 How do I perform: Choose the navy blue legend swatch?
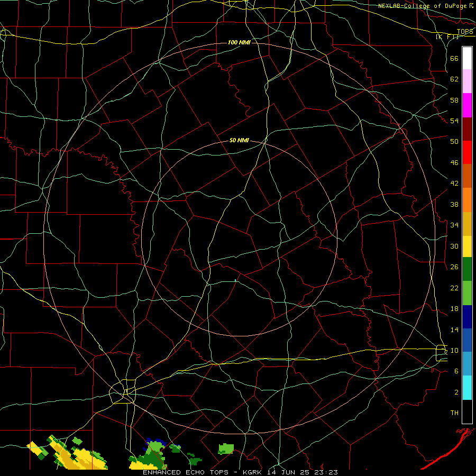pos(467,317)
